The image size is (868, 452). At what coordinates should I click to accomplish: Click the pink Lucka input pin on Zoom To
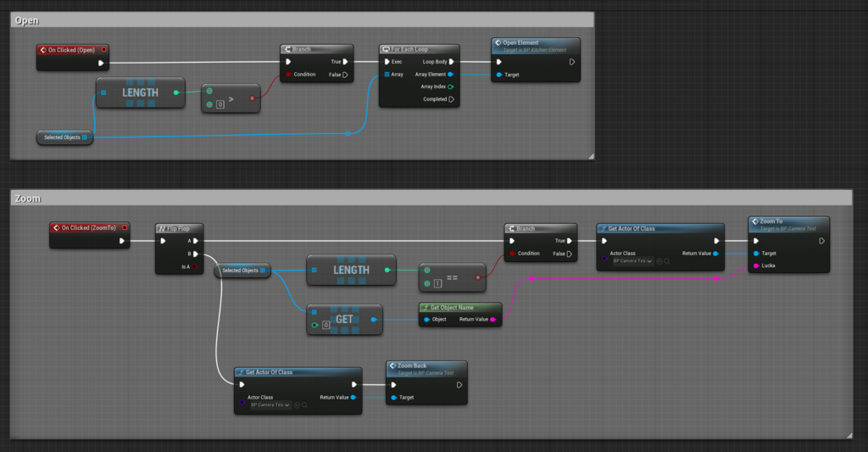(756, 265)
